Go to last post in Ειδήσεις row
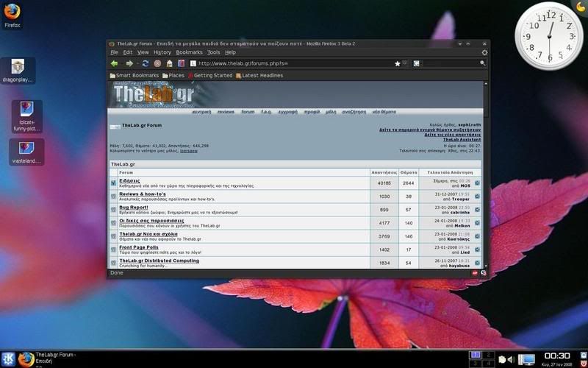The width and height of the screenshot is (588, 368). tap(477, 183)
